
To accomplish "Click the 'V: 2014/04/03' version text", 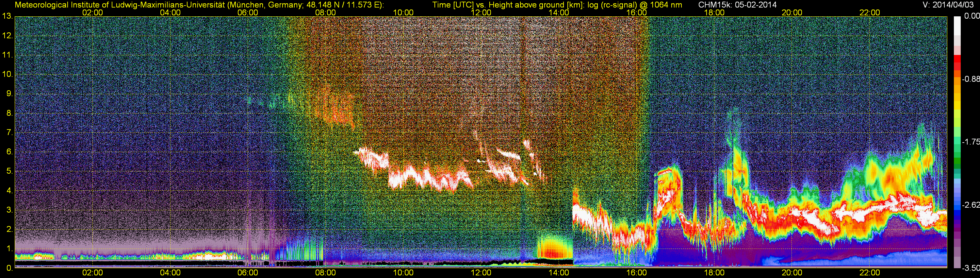I will point(947,5).
